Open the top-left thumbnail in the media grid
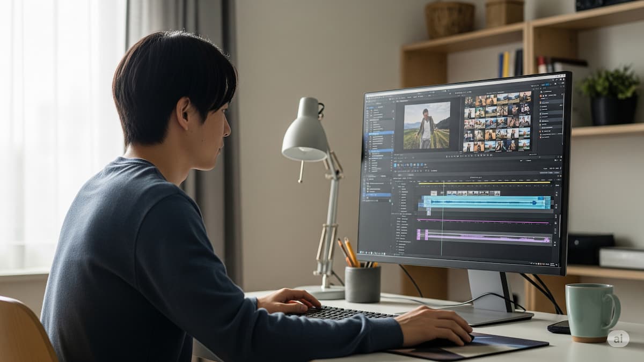Screen dimensions: 644x362 click(x=469, y=102)
